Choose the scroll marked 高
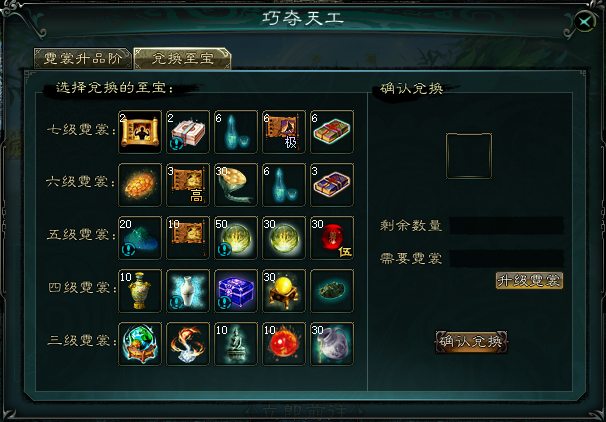This screenshot has height=422, width=606. (188, 185)
